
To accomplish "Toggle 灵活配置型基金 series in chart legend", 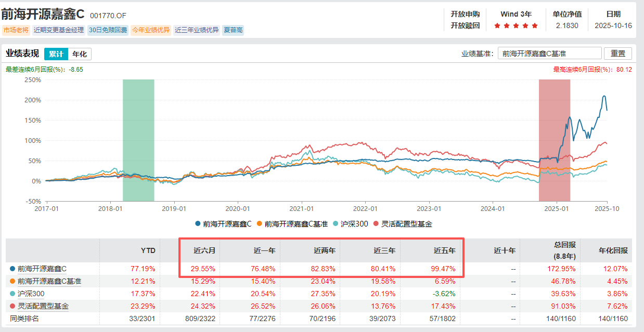I will (403, 224).
